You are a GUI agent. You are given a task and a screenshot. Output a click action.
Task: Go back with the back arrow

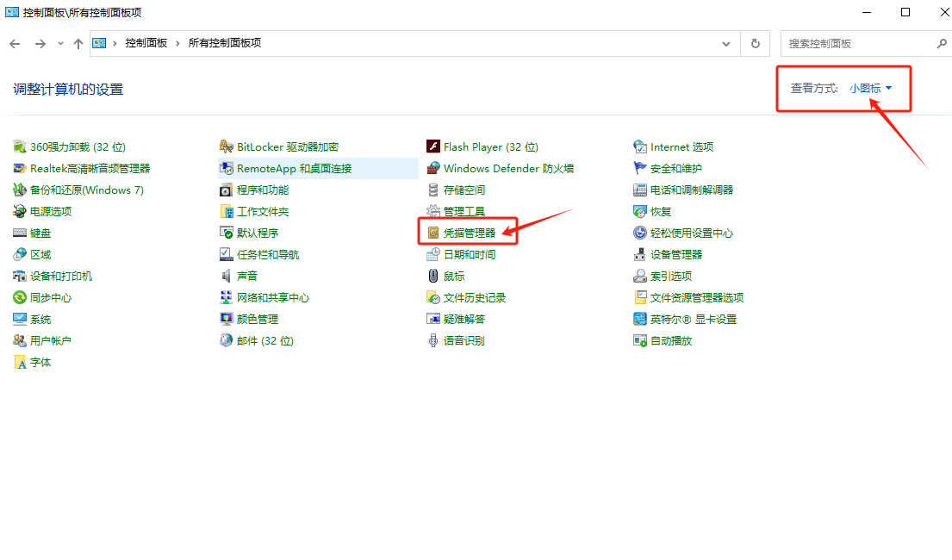pos(16,44)
